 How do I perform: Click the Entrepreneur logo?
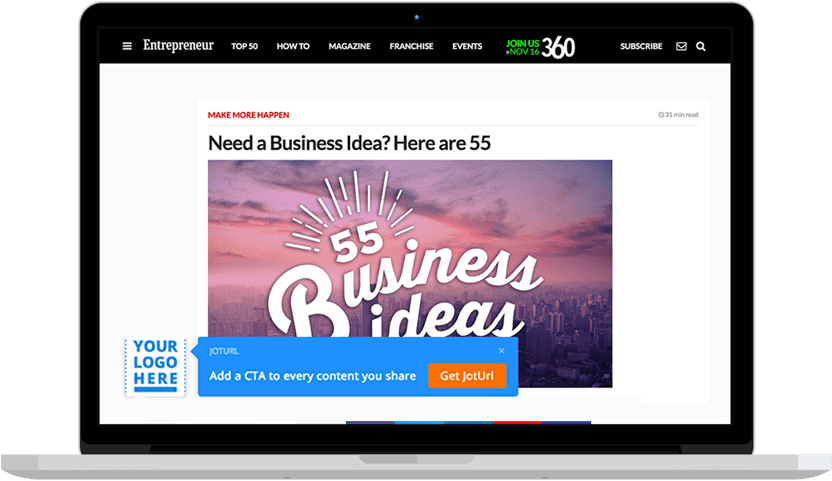click(178, 46)
